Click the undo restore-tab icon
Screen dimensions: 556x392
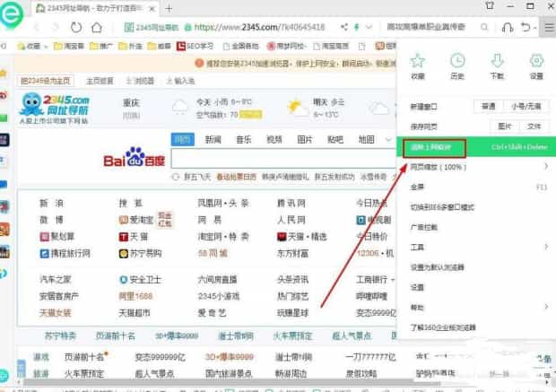pos(526,27)
